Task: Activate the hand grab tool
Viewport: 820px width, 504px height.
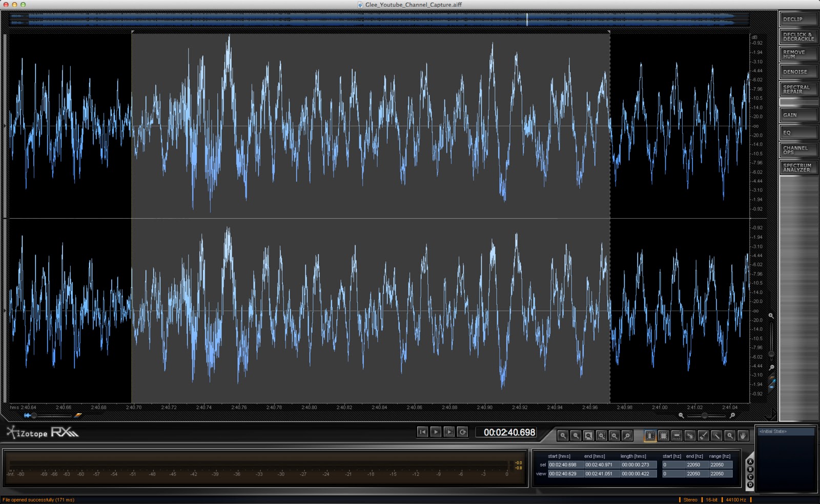Action: point(743,435)
